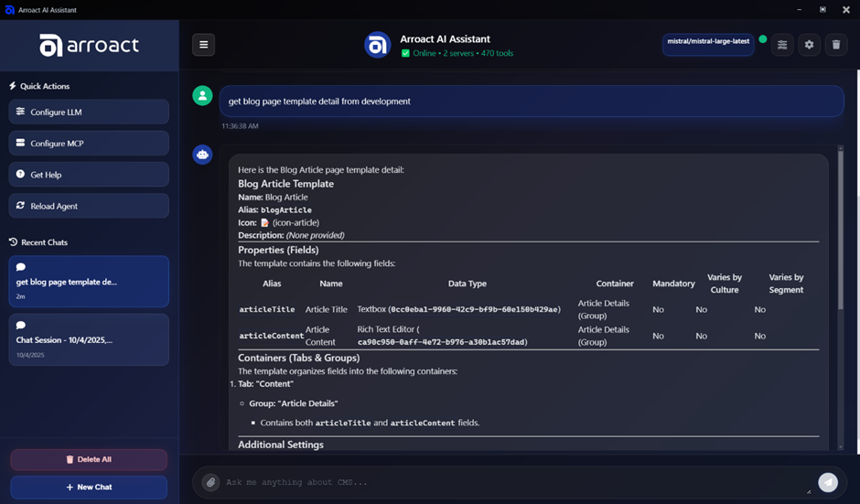Click the Arroact AI Assistant avatar logo
860x504 pixels.
point(377,45)
